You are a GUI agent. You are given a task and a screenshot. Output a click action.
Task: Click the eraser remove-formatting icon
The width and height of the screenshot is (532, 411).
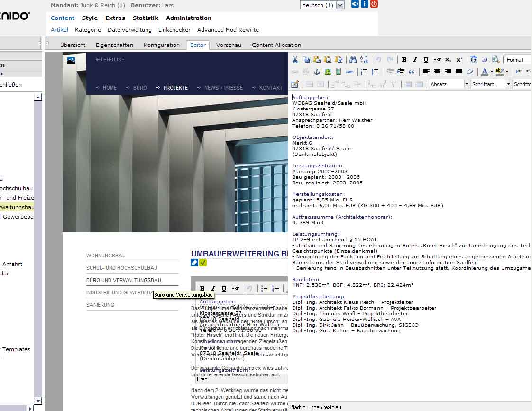pos(470,72)
